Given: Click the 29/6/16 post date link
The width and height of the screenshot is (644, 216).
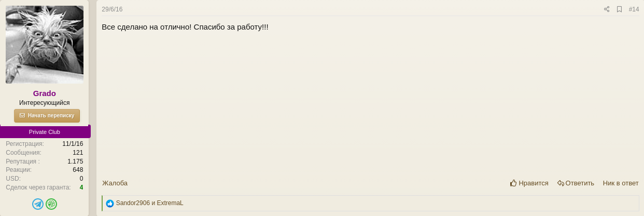Looking at the screenshot, I should (x=112, y=9).
